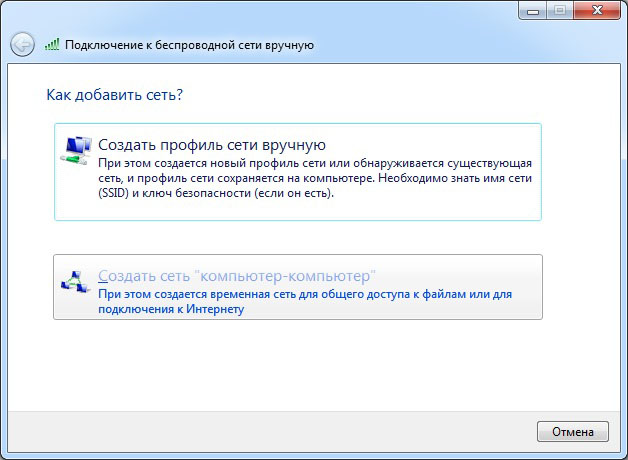The width and height of the screenshot is (628, 460).
Task: Click empty space right of "компьютер-компьютер" title
Action: click(x=460, y=275)
